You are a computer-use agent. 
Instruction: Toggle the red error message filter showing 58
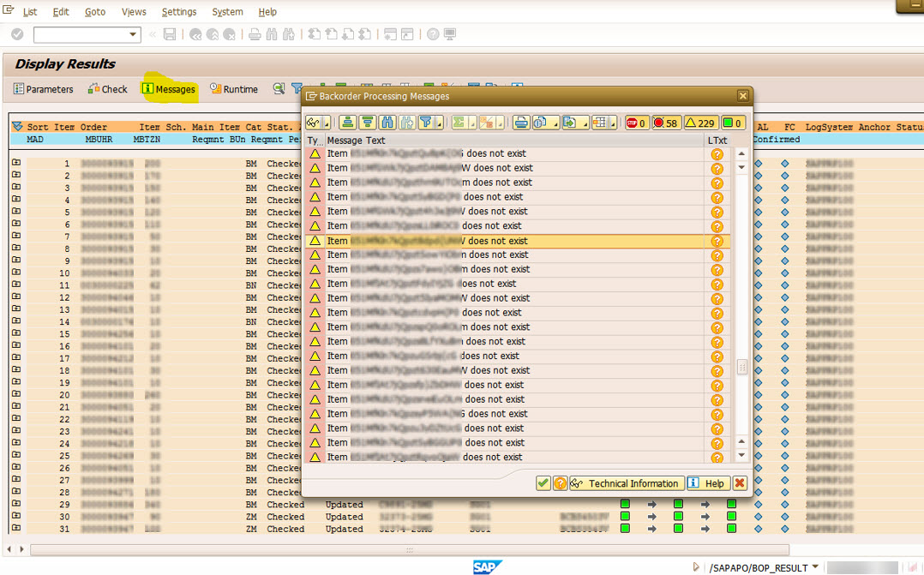(666, 123)
